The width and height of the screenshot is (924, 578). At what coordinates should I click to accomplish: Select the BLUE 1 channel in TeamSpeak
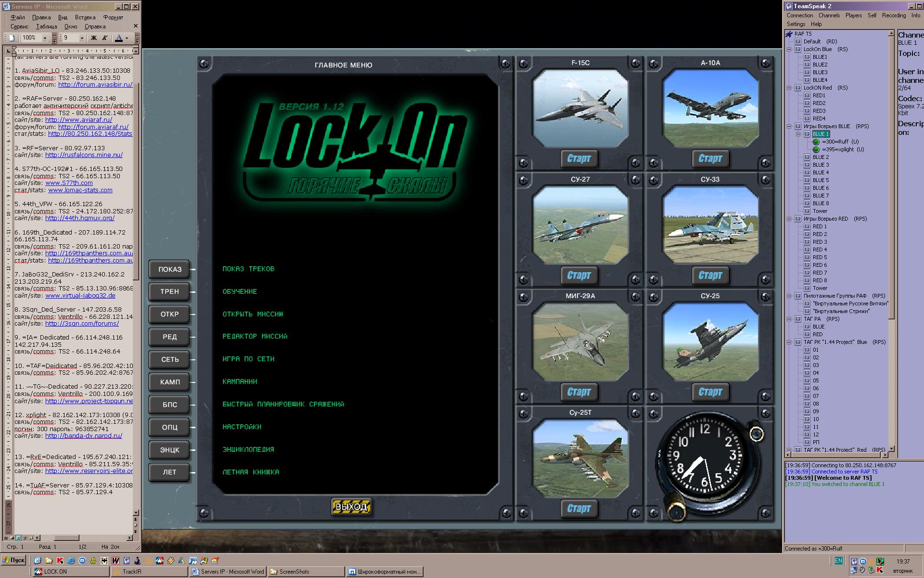point(821,134)
